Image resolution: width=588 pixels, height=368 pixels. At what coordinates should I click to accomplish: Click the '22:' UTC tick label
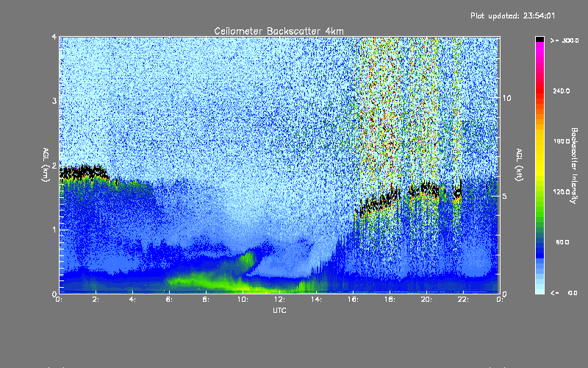coord(463,300)
